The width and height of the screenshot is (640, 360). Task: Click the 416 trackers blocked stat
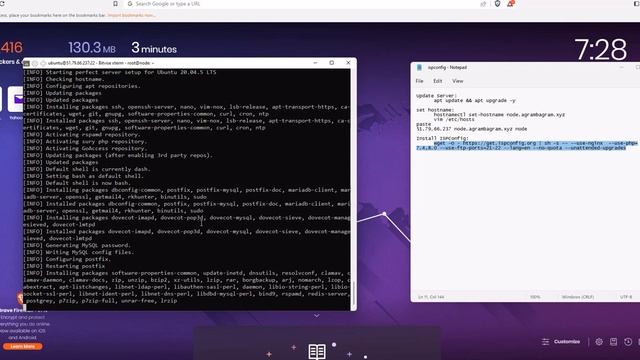[11, 48]
